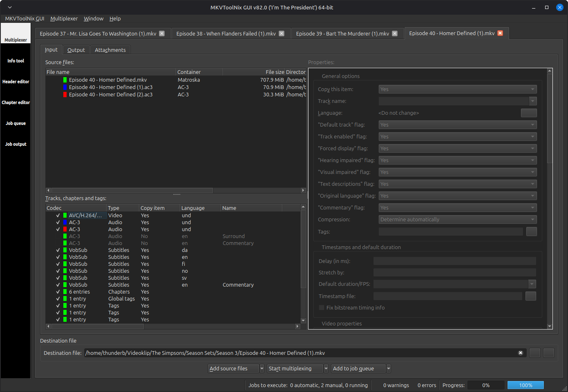The height and width of the screenshot is (392, 568).
Task: Open the Start multiplexing dropdown arrow
Action: [326, 369]
